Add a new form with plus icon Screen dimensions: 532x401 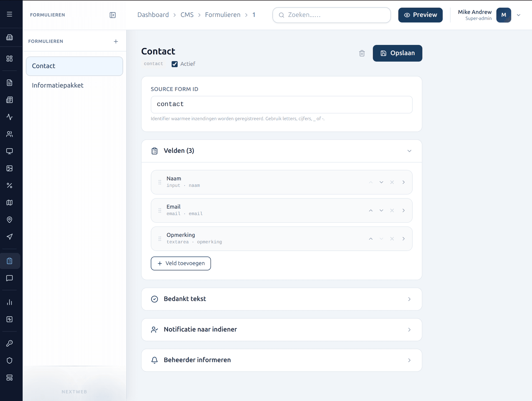[116, 41]
